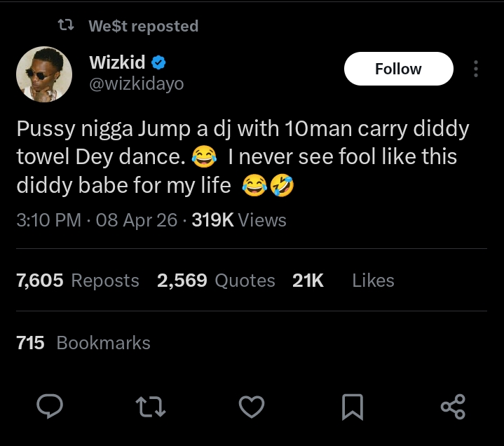Tap the repost icon in action bar
Viewport: 504px width, 446px height.
[x=151, y=406]
